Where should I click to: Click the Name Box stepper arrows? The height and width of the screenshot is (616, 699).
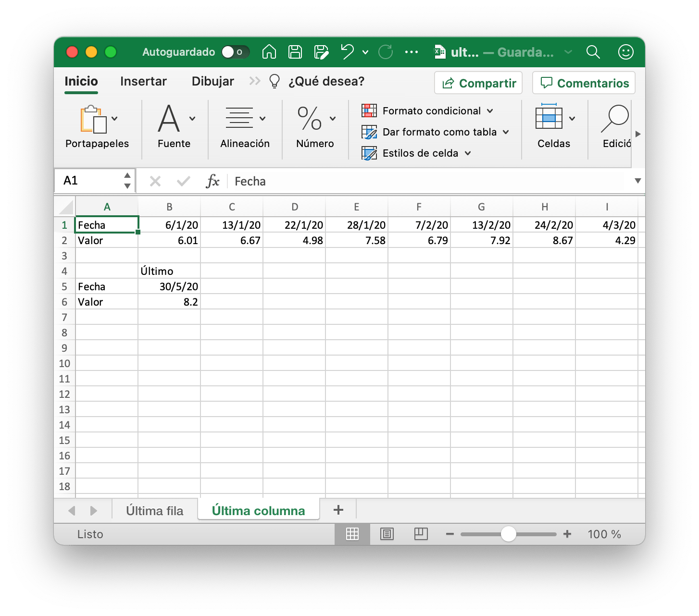tap(127, 181)
